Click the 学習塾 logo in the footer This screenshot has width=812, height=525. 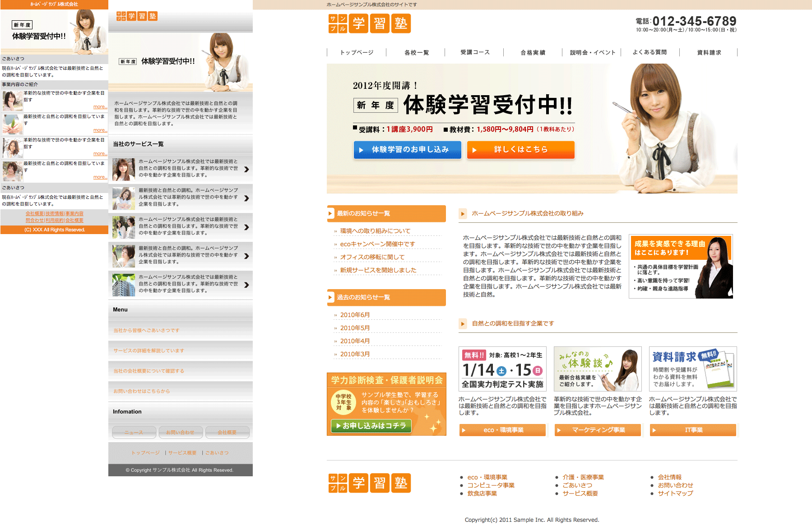tap(369, 483)
